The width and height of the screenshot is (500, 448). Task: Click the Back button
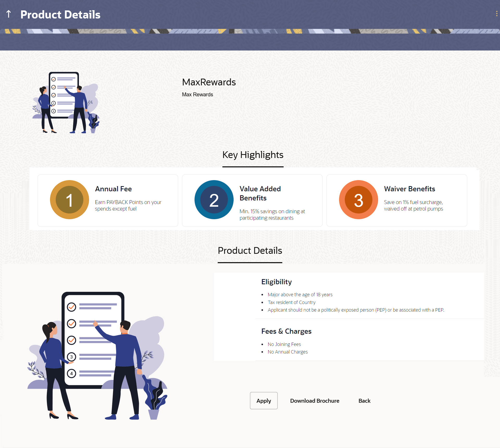click(364, 401)
